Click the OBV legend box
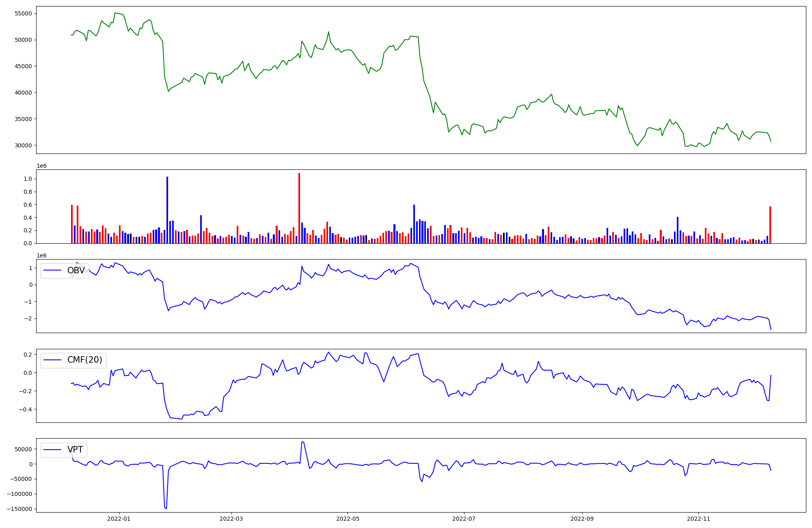 [x=65, y=270]
